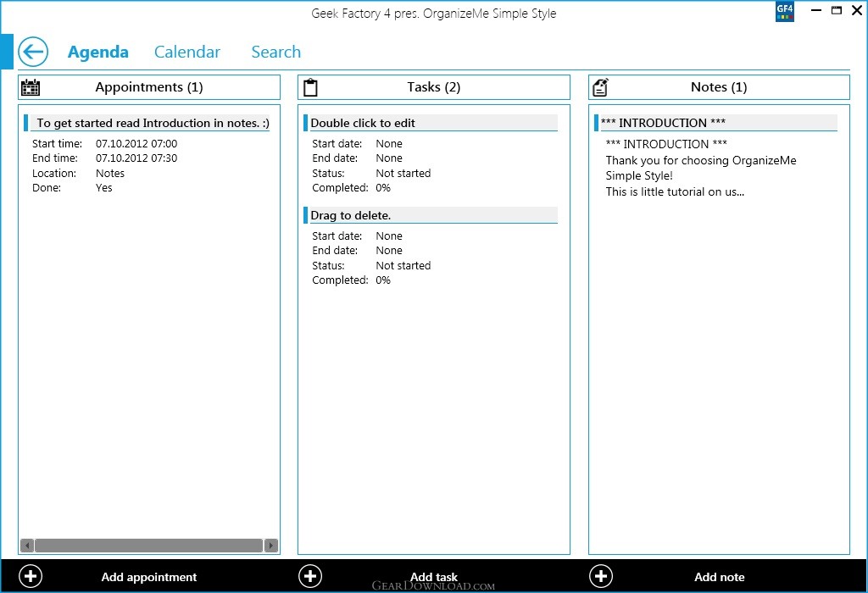Click the Location value 'Notes'
Screen dimensions: 868x593
tap(110, 173)
